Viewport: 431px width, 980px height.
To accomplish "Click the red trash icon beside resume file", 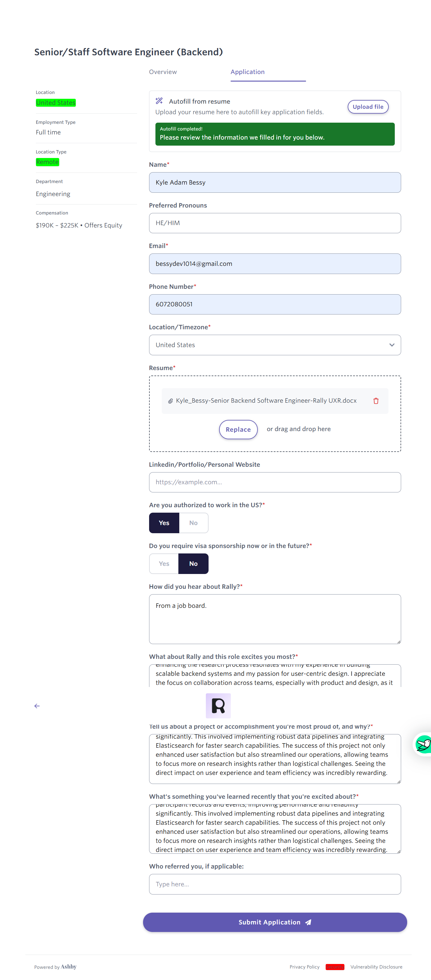I will pos(375,401).
